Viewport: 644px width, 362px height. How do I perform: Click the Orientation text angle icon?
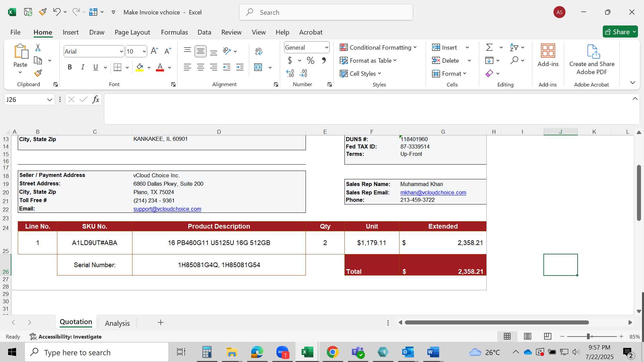[227, 51]
